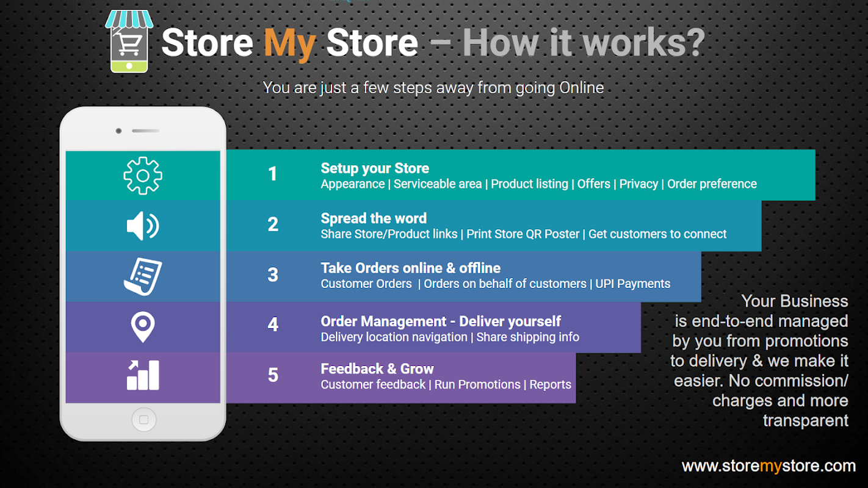This screenshot has width=868, height=488.
Task: Click the 'Share shipping info' text
Action: click(x=528, y=337)
